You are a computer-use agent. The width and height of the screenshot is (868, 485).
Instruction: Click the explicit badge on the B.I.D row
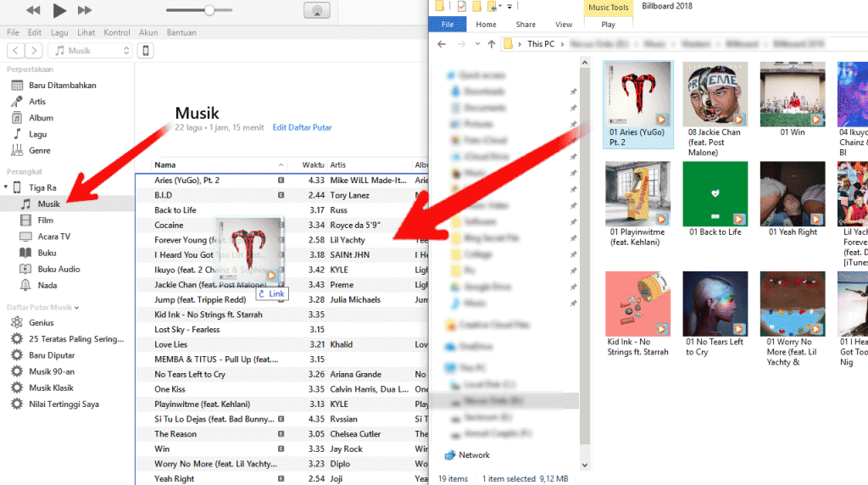(281, 195)
